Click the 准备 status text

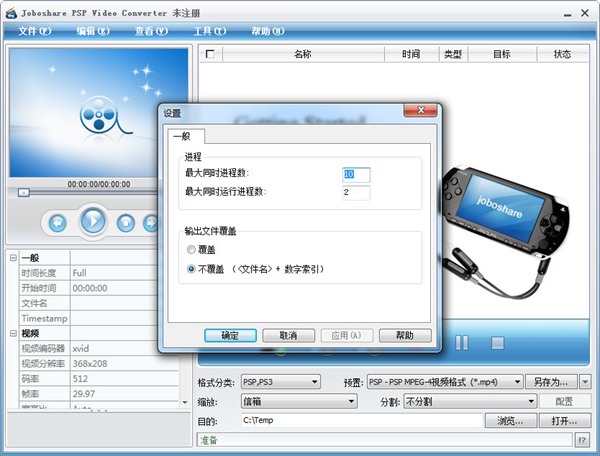click(209, 440)
